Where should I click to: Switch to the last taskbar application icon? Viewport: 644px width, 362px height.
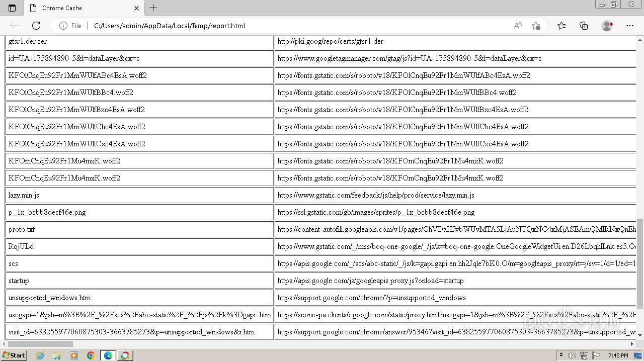(125, 355)
